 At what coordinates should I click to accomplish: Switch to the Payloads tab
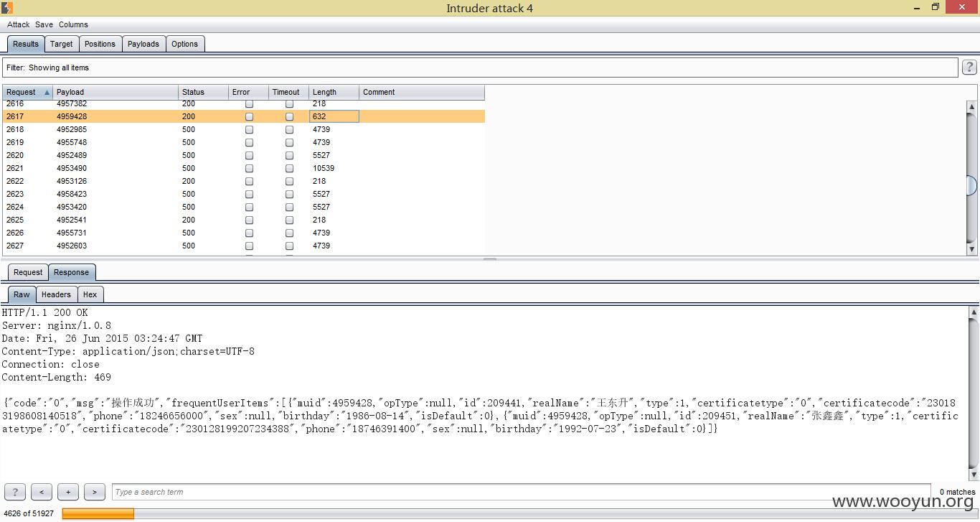(143, 44)
